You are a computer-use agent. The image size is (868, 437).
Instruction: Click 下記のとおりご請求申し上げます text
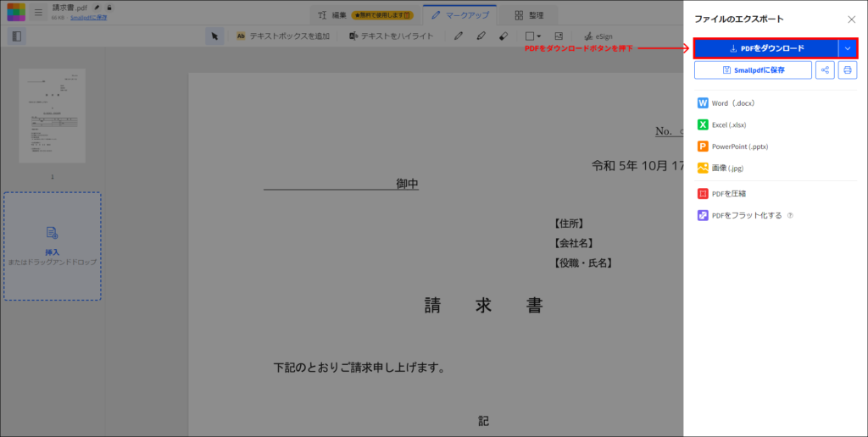point(359,368)
